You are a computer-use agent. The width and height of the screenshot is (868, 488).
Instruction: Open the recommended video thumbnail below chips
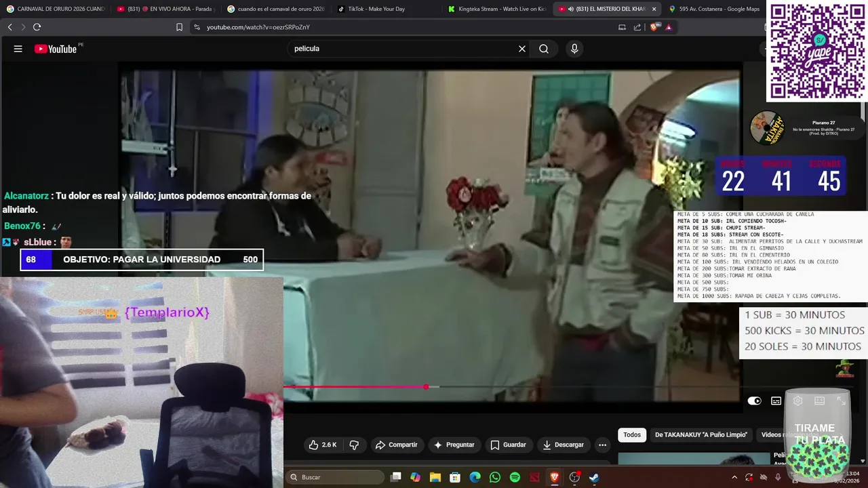click(694, 459)
